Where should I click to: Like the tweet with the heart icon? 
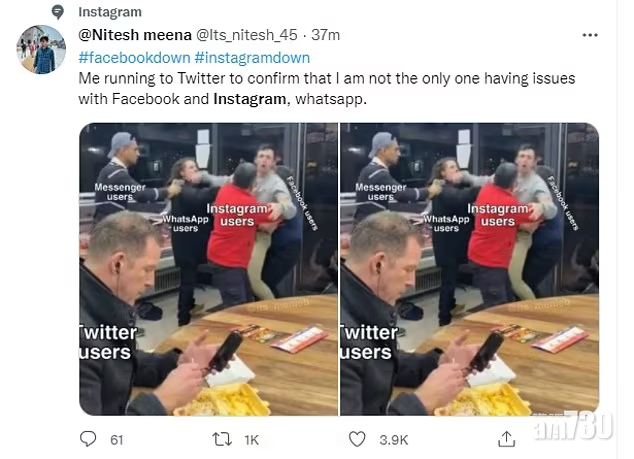coord(357,439)
